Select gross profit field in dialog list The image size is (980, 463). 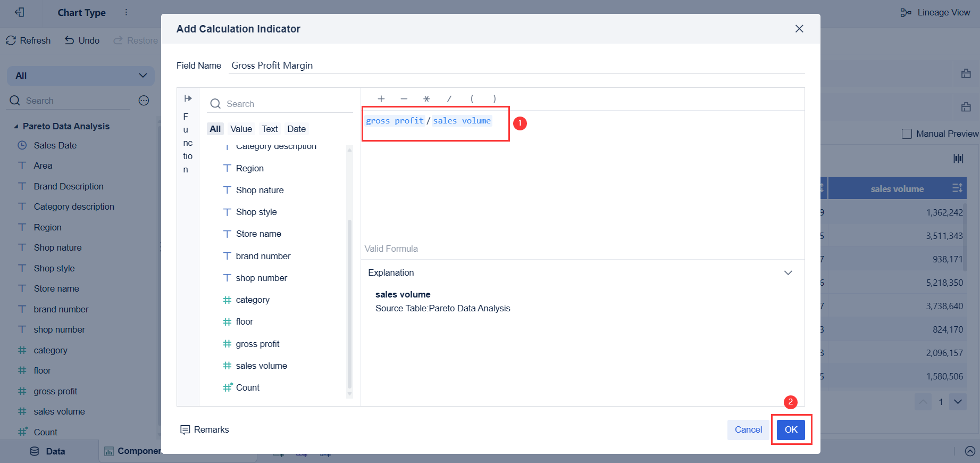click(257, 344)
